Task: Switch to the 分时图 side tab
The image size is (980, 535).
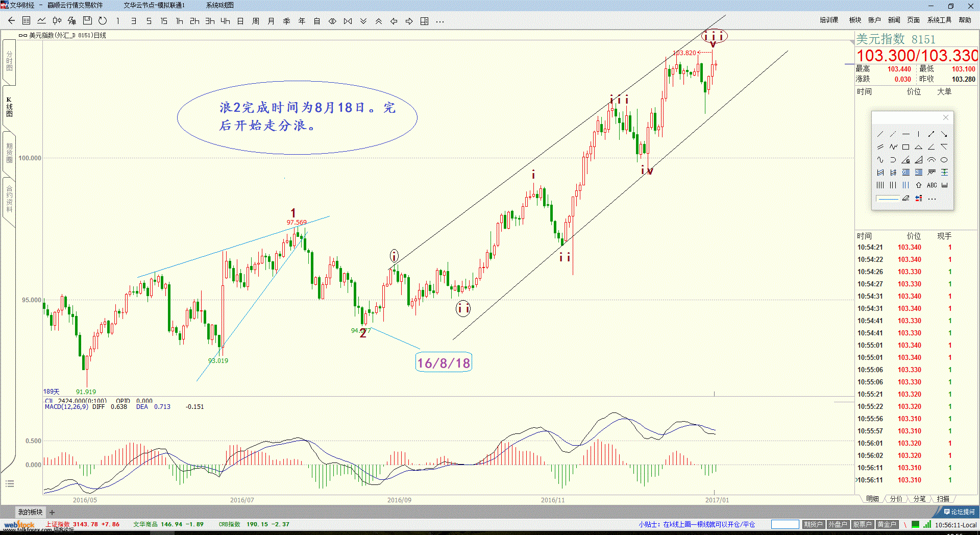Action: (9, 61)
